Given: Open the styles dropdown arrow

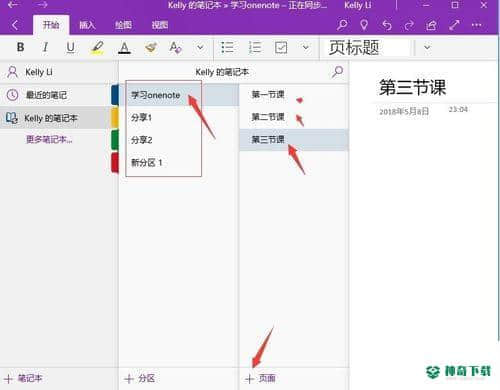Looking at the screenshot, I should coord(427,48).
